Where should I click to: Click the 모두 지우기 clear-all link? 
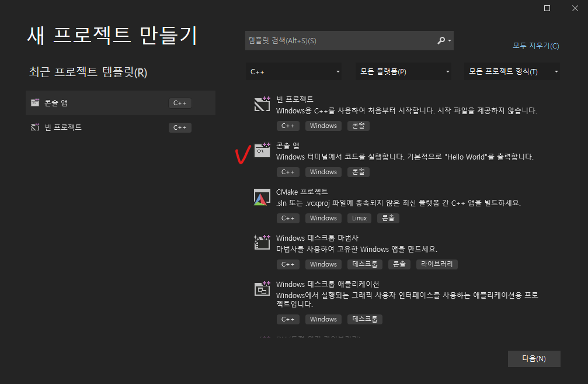(x=536, y=46)
